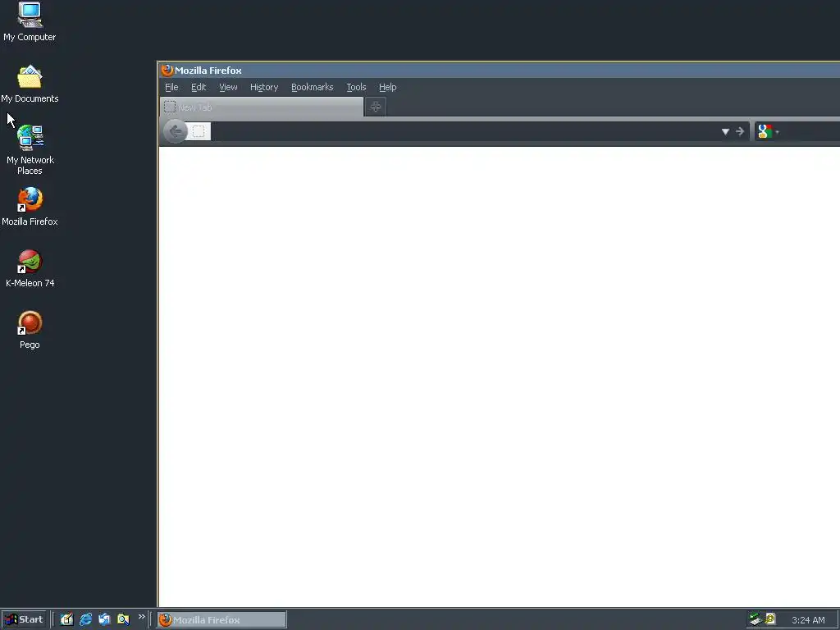This screenshot has width=840, height=630.
Task: Open the Edit menu
Action: tap(199, 87)
